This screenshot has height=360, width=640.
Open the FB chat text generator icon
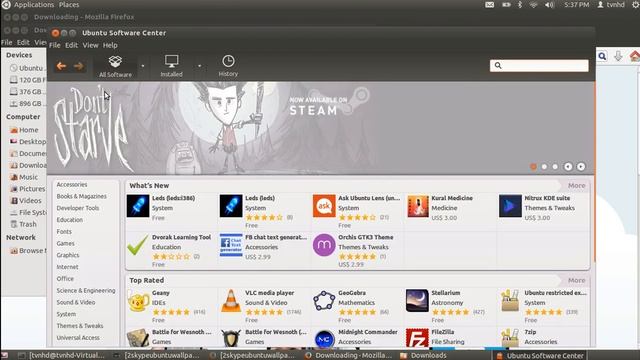coord(231,245)
